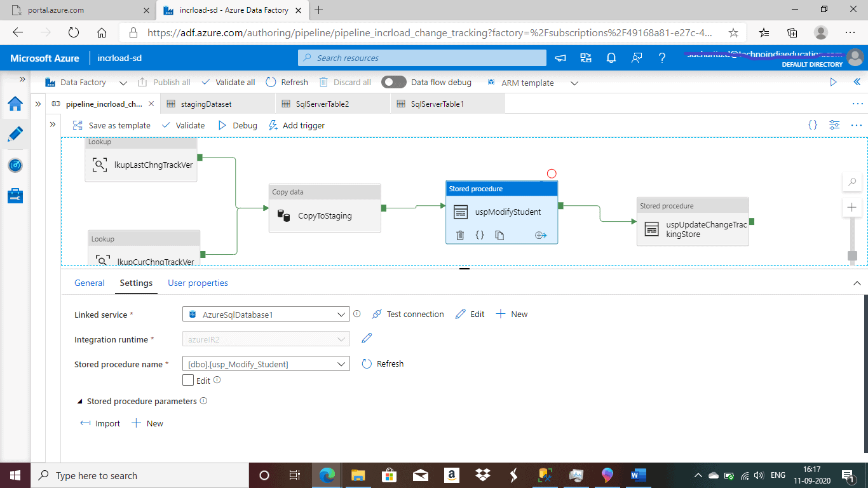Open the Author pencil icon in sidebar
Viewport: 868px width, 488px height.
15,134
